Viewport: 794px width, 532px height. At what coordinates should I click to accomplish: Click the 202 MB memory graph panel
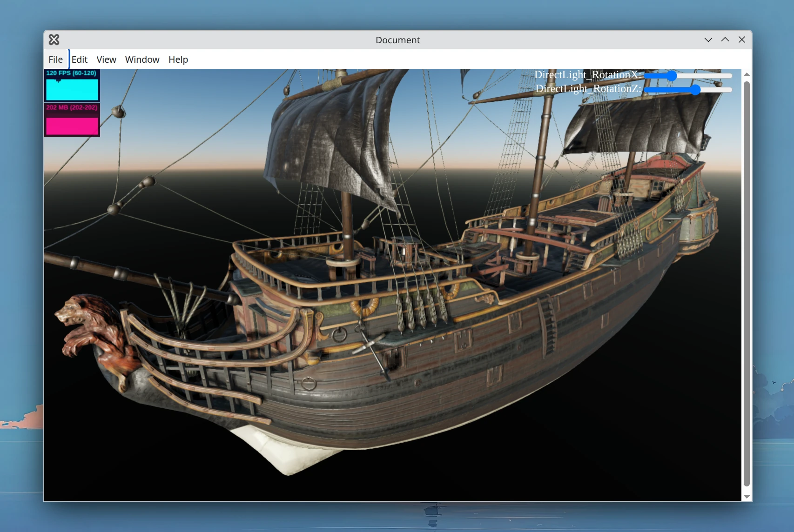(72, 120)
